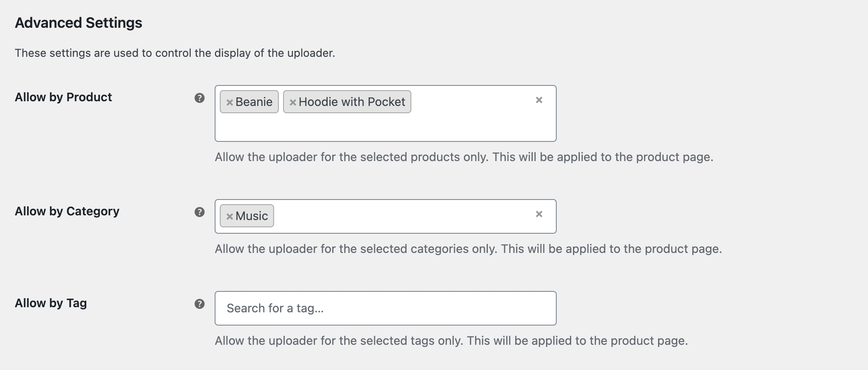Select the Allow by Product label
This screenshot has height=370, width=868.
63,97
